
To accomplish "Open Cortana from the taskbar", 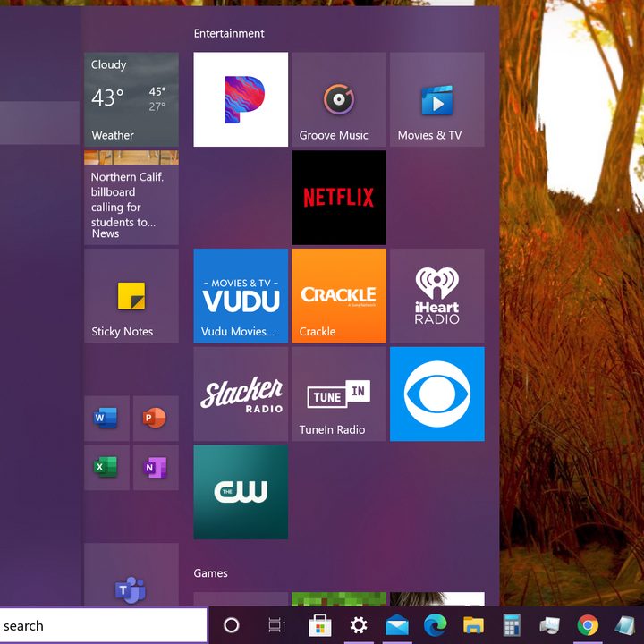I will tap(232, 625).
